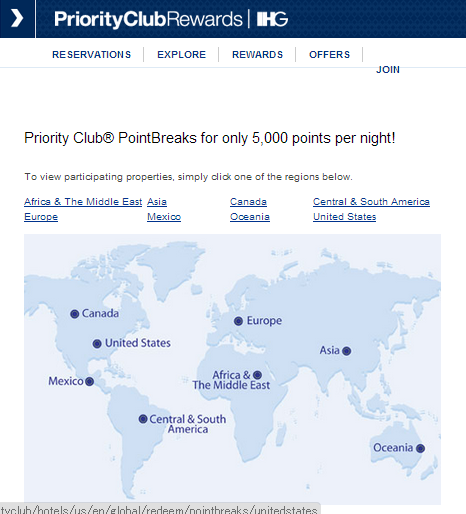Select the United States dot on the map

pyautogui.click(x=97, y=344)
